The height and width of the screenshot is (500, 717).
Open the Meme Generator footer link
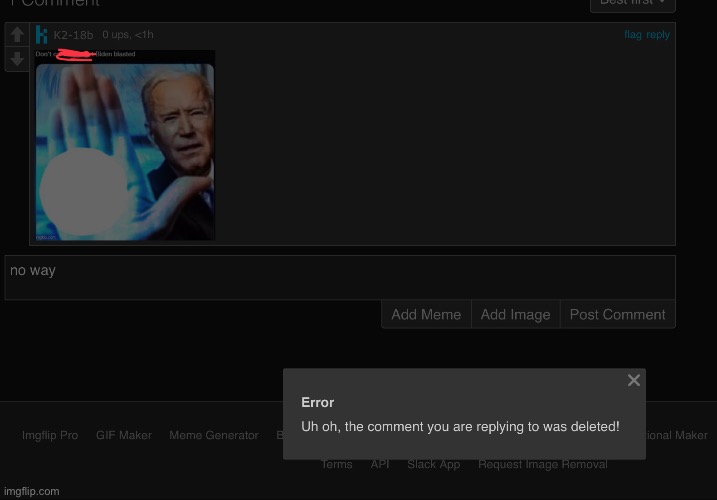pyautogui.click(x=214, y=435)
